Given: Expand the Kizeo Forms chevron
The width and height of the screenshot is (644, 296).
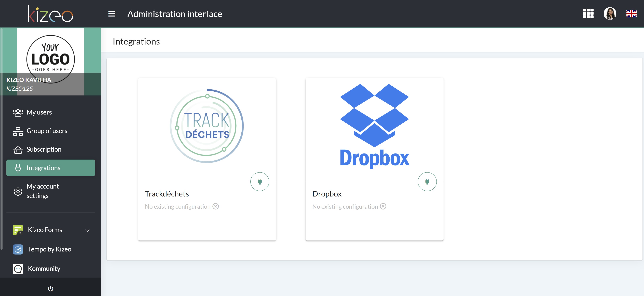Looking at the screenshot, I should point(87,230).
